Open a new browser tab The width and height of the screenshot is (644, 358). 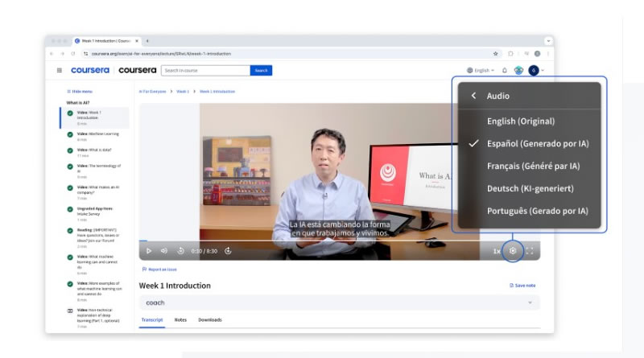coord(147,41)
